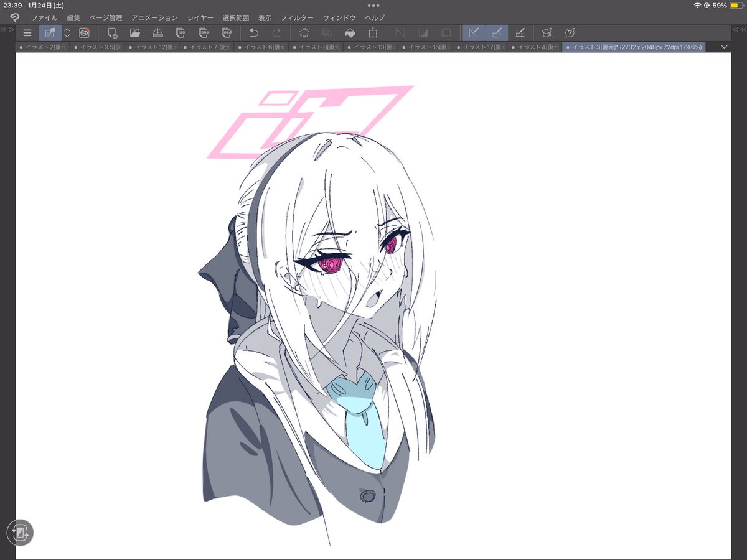Switch to the イラスト4 canvas tab

click(x=536, y=47)
